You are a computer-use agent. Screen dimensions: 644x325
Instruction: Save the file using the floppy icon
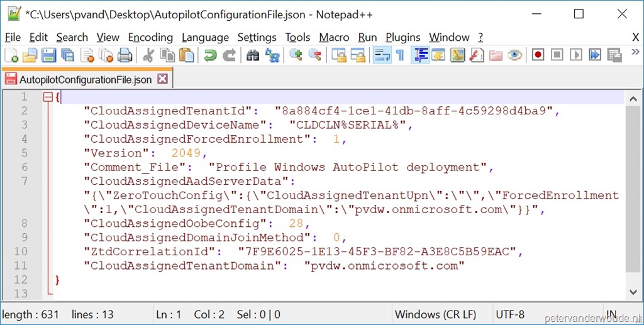click(49, 55)
